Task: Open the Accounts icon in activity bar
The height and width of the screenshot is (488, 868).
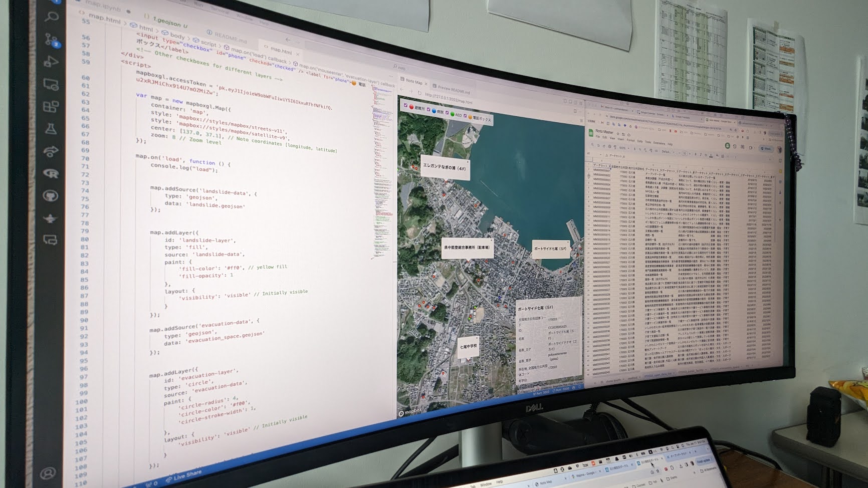Action: pyautogui.click(x=48, y=473)
